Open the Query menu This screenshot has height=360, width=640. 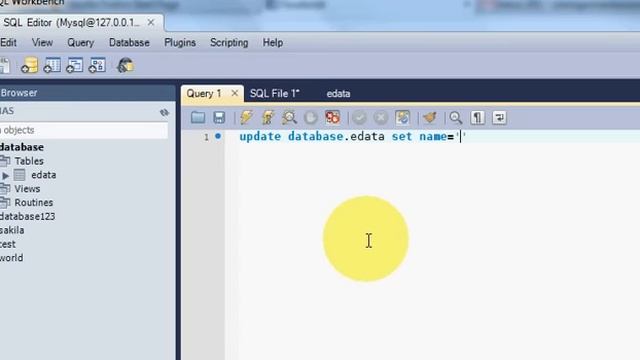coord(80,42)
